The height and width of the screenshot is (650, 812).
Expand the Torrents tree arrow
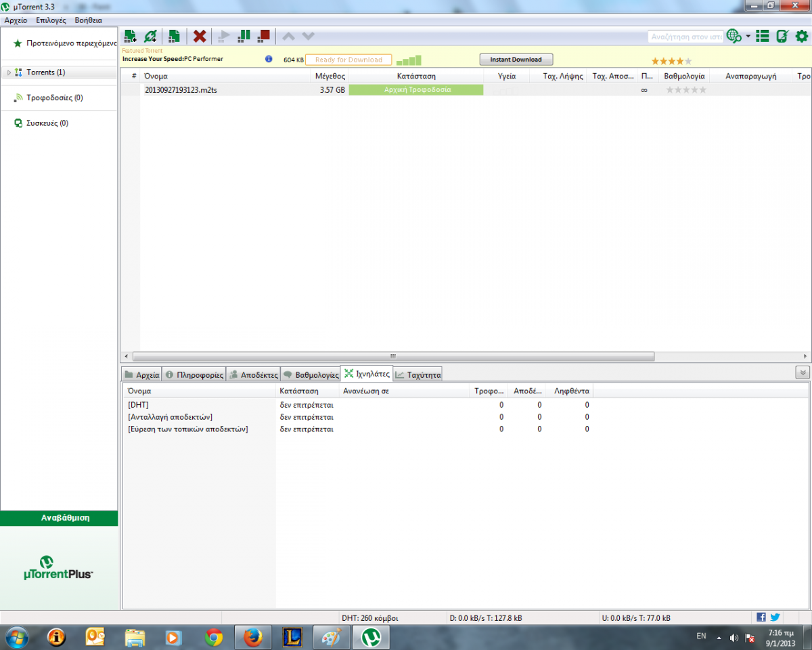pos(9,72)
